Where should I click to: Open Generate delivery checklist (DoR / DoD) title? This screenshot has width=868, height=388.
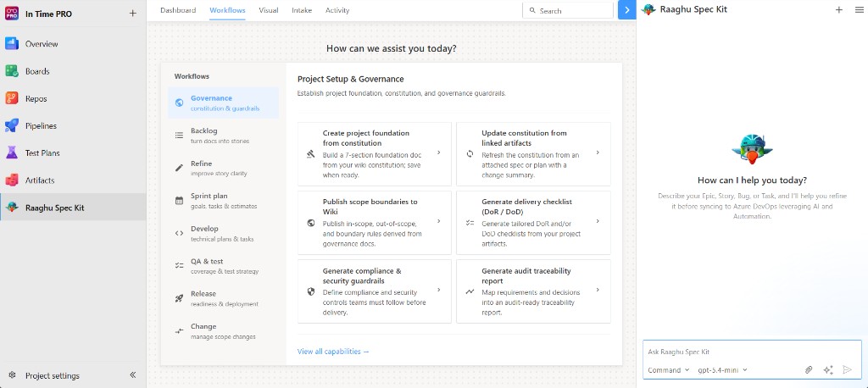(x=526, y=207)
